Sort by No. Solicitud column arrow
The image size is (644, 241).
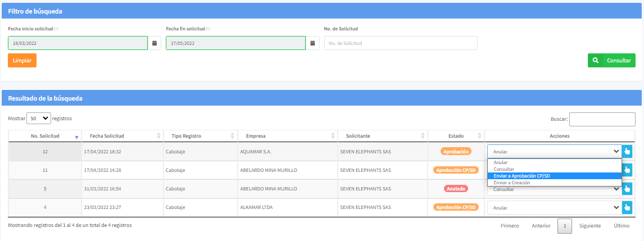click(x=76, y=137)
